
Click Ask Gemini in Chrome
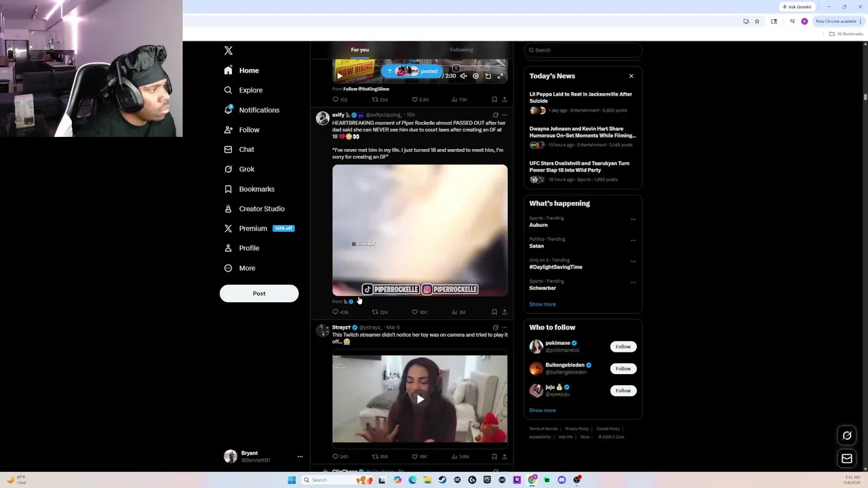tap(797, 7)
